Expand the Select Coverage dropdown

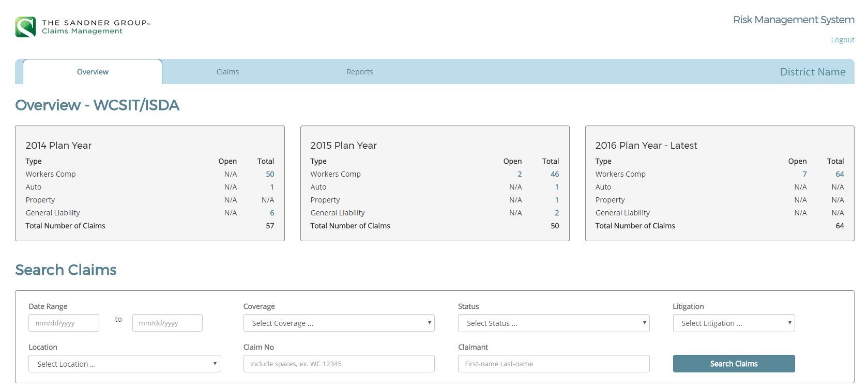pyautogui.click(x=339, y=323)
